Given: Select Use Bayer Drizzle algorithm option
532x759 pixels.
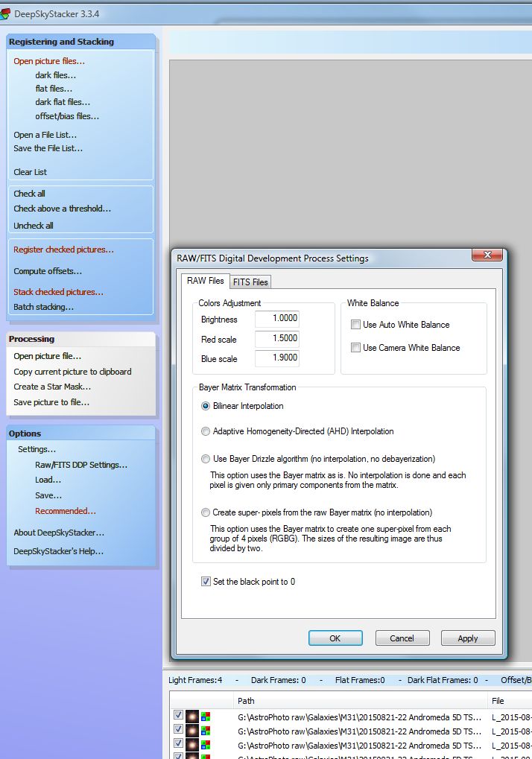Looking at the screenshot, I should tap(206, 458).
